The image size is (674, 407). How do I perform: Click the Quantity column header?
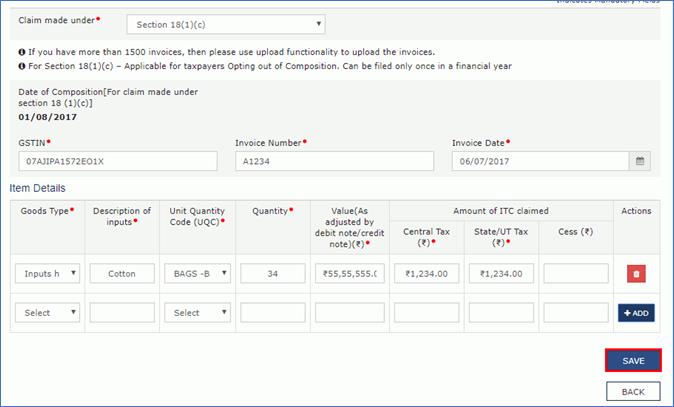[x=273, y=211]
